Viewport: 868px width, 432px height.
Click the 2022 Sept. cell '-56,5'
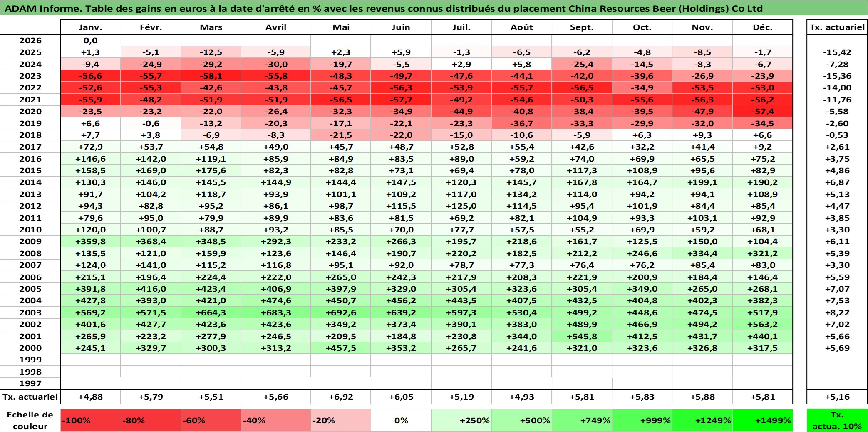point(582,87)
